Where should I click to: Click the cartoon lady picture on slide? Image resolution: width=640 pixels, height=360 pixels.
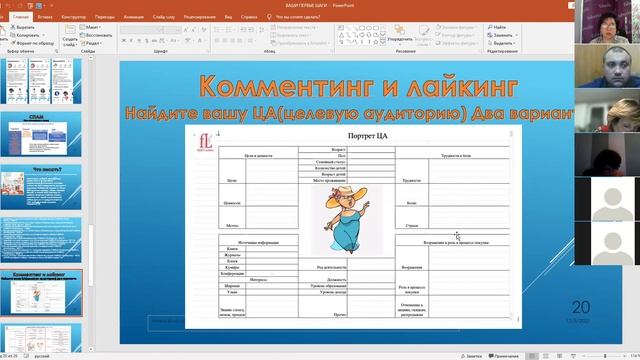click(x=347, y=220)
